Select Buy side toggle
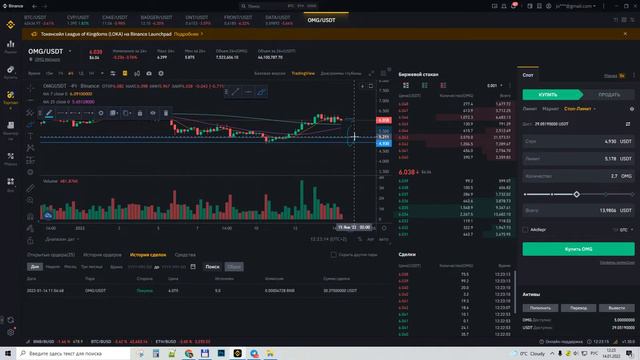 553,95
